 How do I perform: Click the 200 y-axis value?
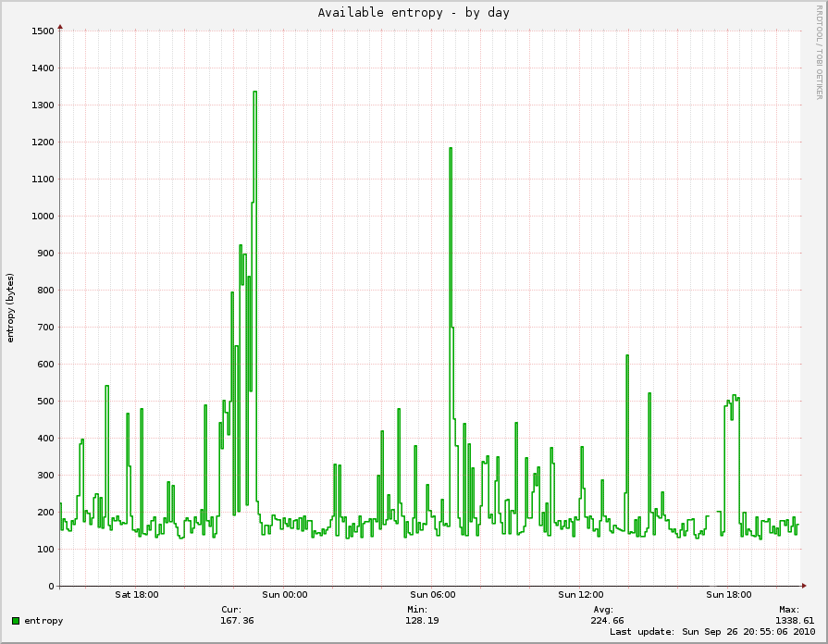pyautogui.click(x=45, y=512)
